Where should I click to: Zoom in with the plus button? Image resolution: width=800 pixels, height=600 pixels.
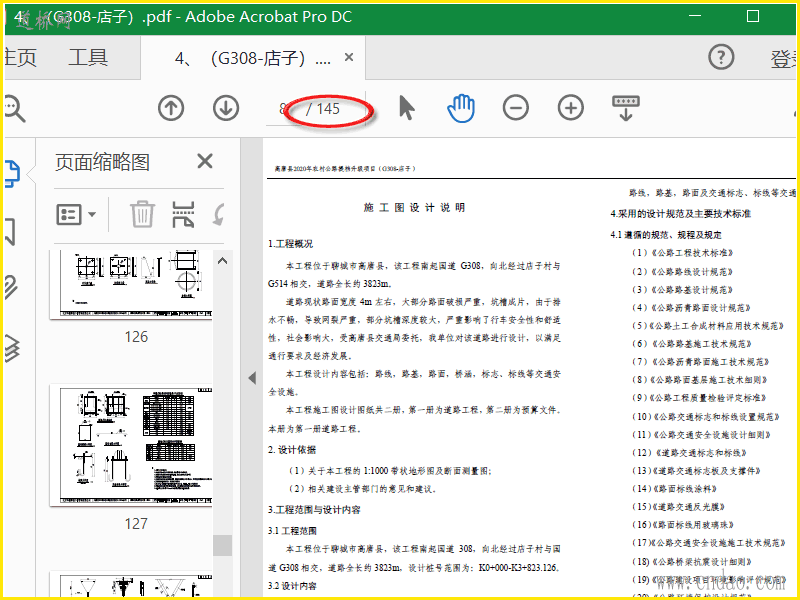pyautogui.click(x=571, y=108)
